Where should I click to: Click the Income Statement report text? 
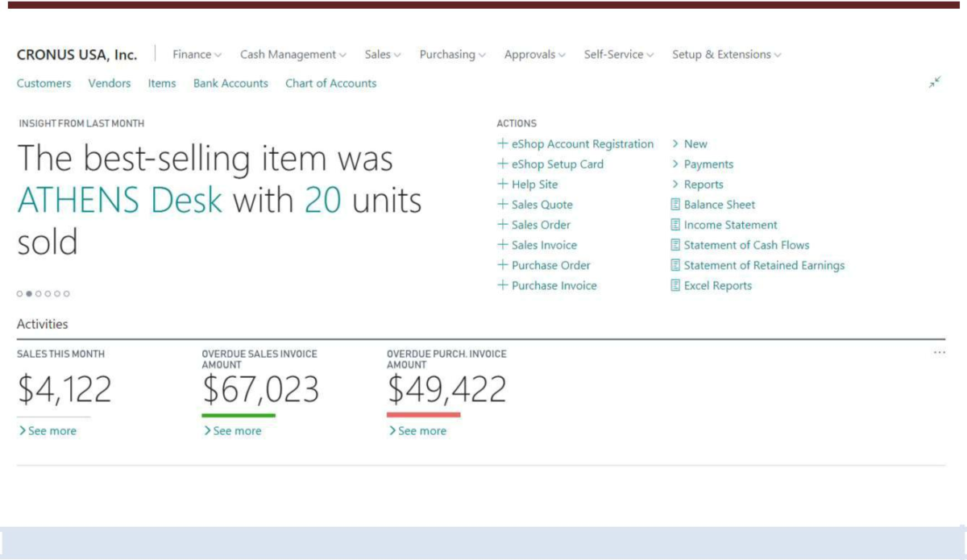coord(731,225)
